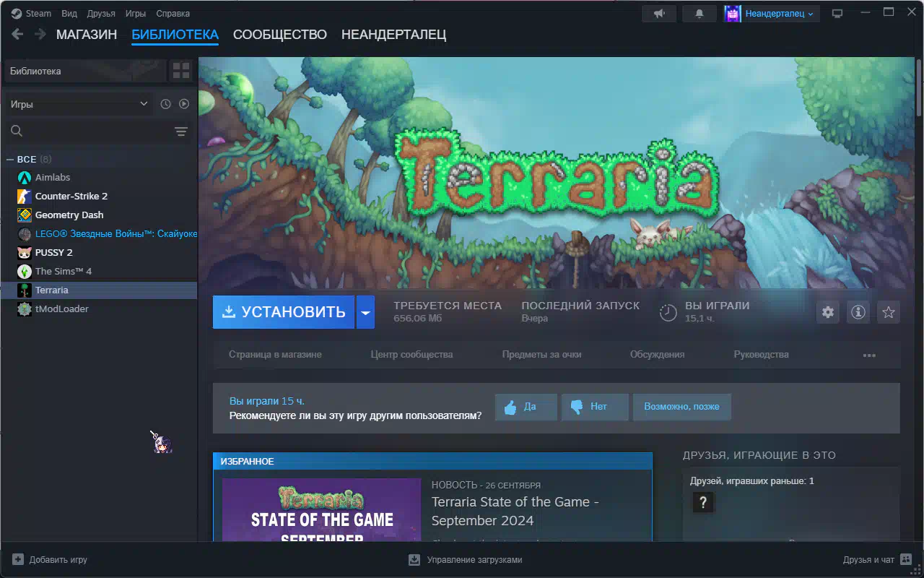Click The Sims 4 game icon

[x=25, y=271]
